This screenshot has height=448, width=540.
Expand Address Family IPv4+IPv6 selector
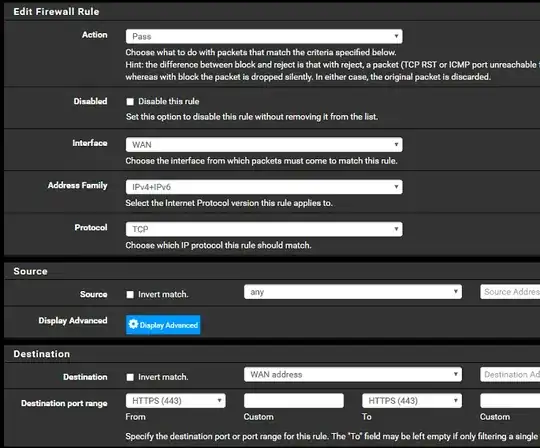[x=264, y=187]
